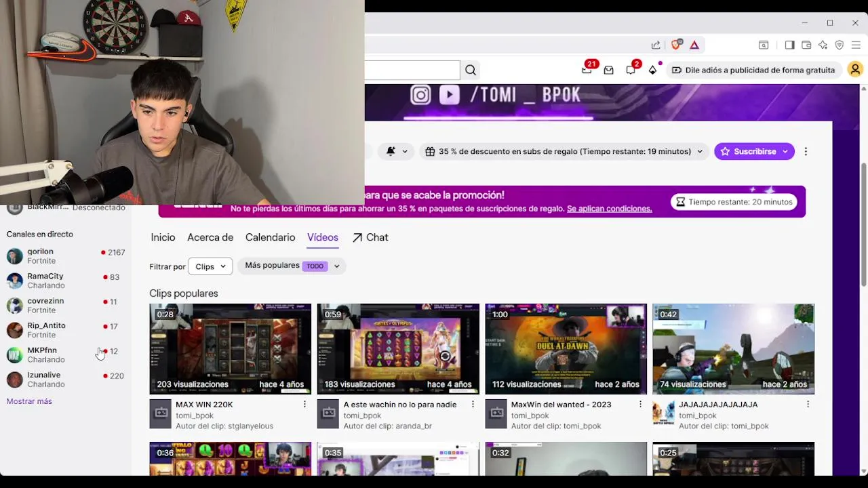Click gorilon channel avatar in sidebar
This screenshot has height=488, width=868.
coord(15,256)
